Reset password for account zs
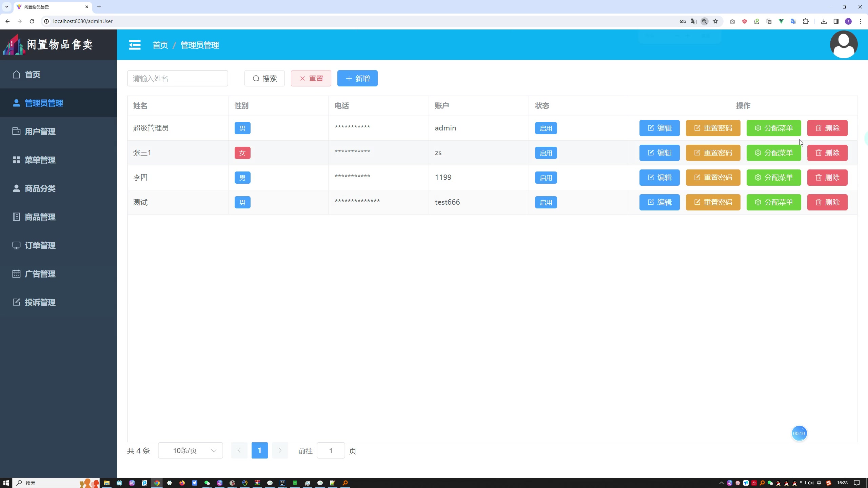The image size is (868, 488). pyautogui.click(x=713, y=153)
